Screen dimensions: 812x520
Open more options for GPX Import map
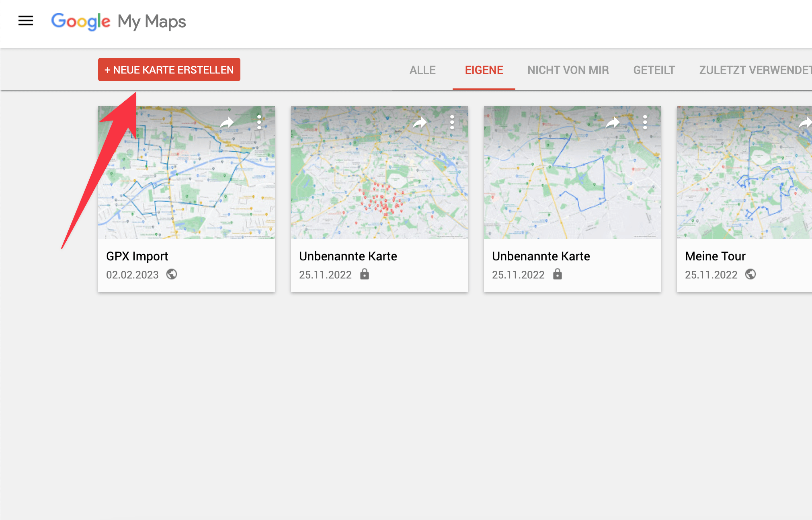pos(259,122)
